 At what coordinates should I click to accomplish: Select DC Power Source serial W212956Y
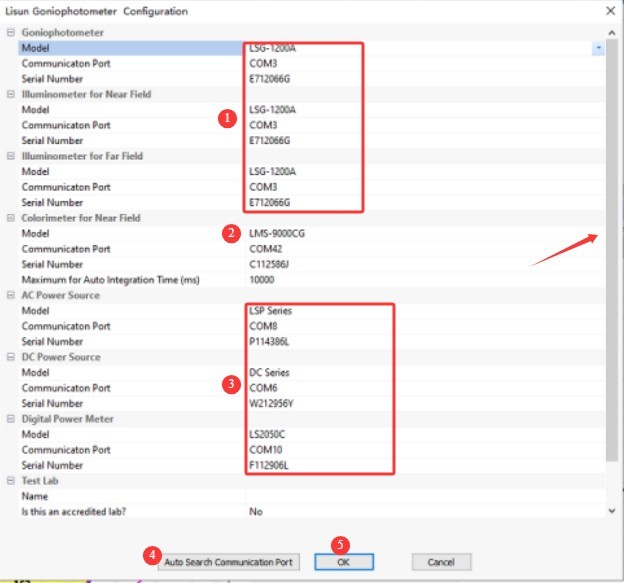click(271, 404)
